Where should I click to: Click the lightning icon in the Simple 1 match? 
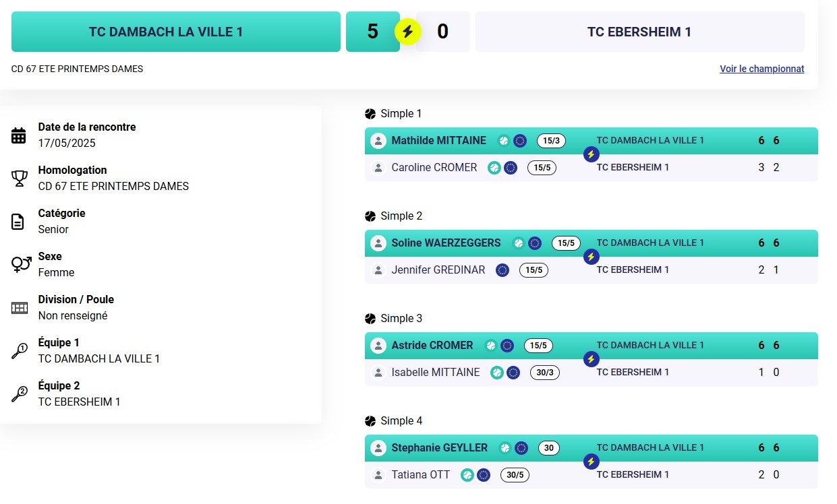coord(591,154)
